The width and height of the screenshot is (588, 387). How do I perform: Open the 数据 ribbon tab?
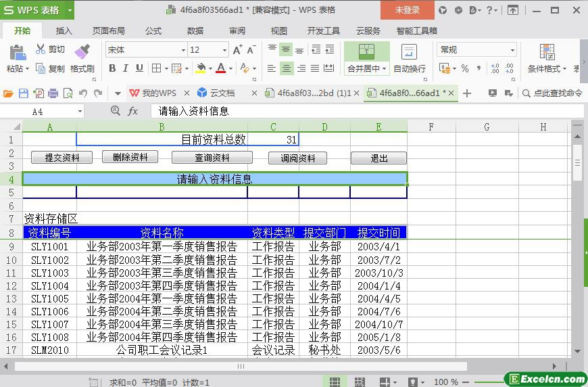195,30
